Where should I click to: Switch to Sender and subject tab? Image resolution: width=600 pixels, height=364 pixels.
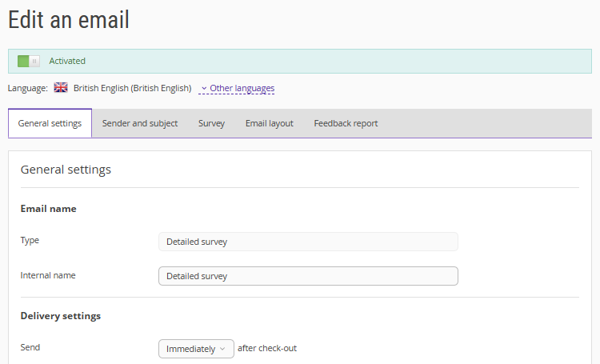pyautogui.click(x=140, y=123)
